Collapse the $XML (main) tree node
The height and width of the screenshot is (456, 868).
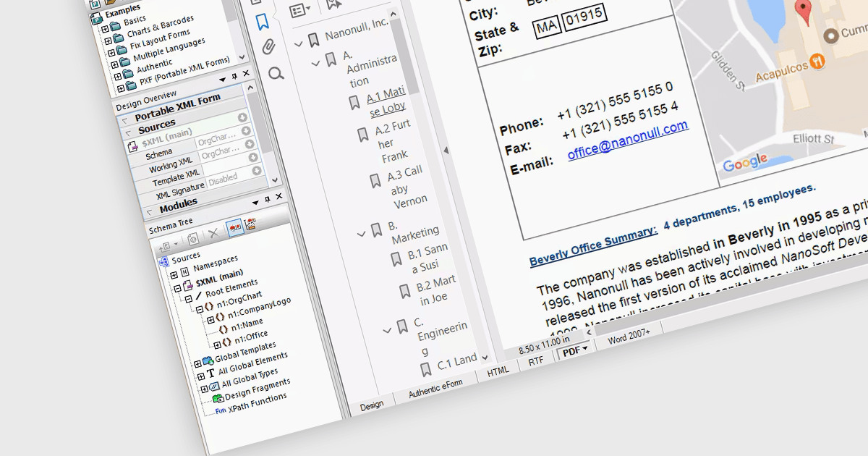(x=177, y=288)
